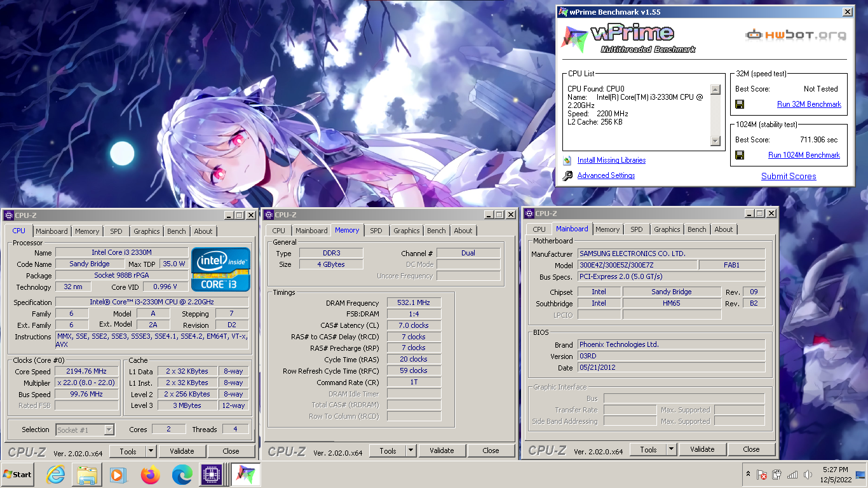The width and height of the screenshot is (868, 488).
Task: Click Submit Scores link
Action: point(789,176)
